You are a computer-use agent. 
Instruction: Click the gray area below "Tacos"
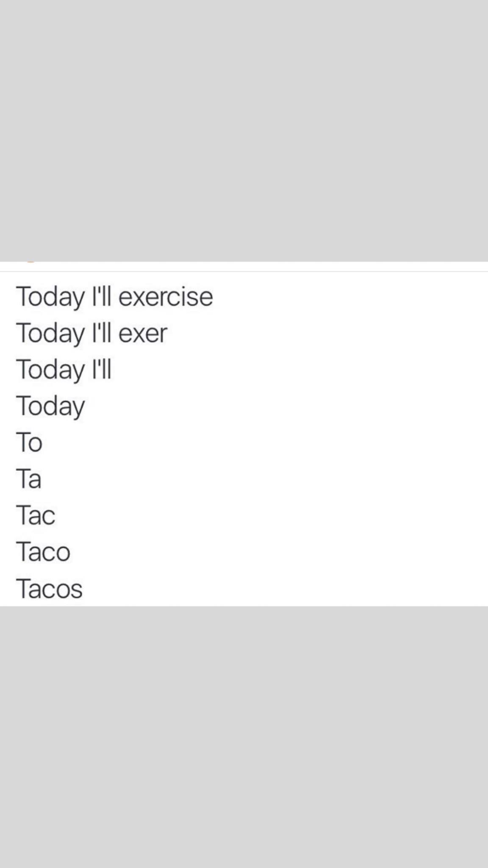coord(244,737)
